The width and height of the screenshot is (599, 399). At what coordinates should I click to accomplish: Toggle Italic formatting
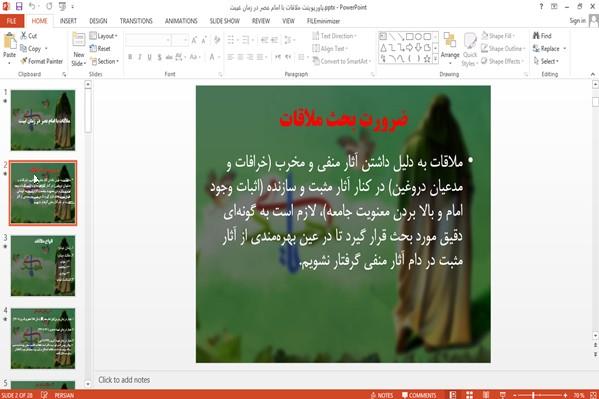coord(140,57)
